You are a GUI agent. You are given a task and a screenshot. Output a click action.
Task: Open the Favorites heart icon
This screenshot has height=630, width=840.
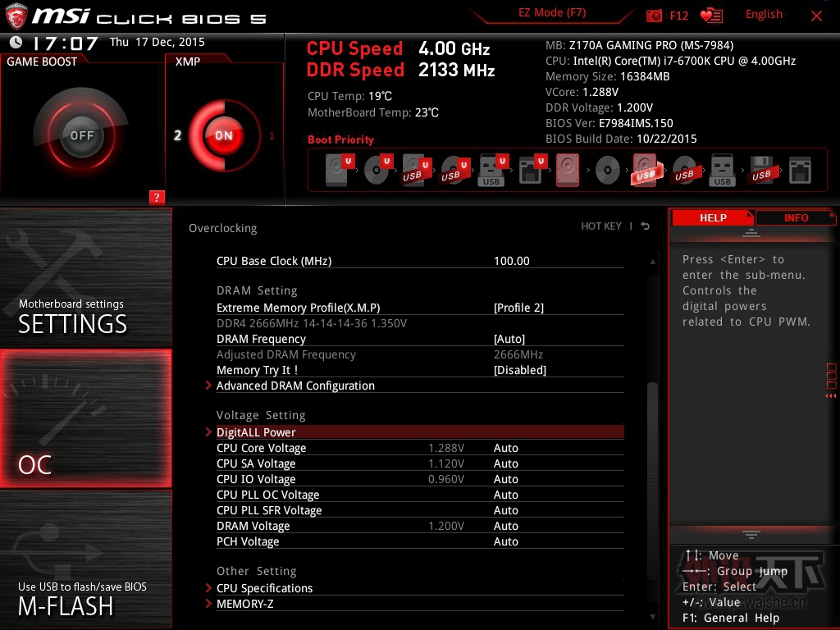click(x=711, y=16)
